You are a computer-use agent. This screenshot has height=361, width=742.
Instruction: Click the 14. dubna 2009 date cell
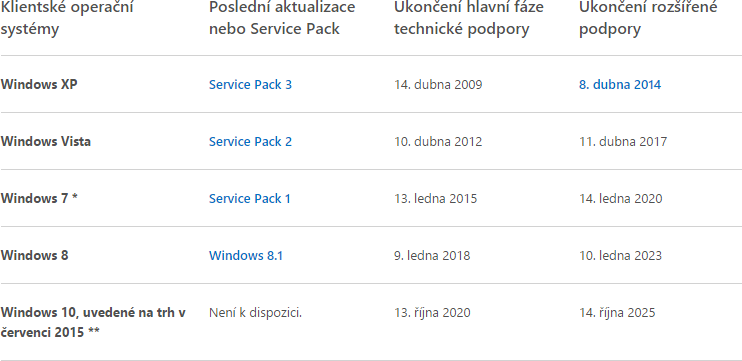pyautogui.click(x=438, y=85)
